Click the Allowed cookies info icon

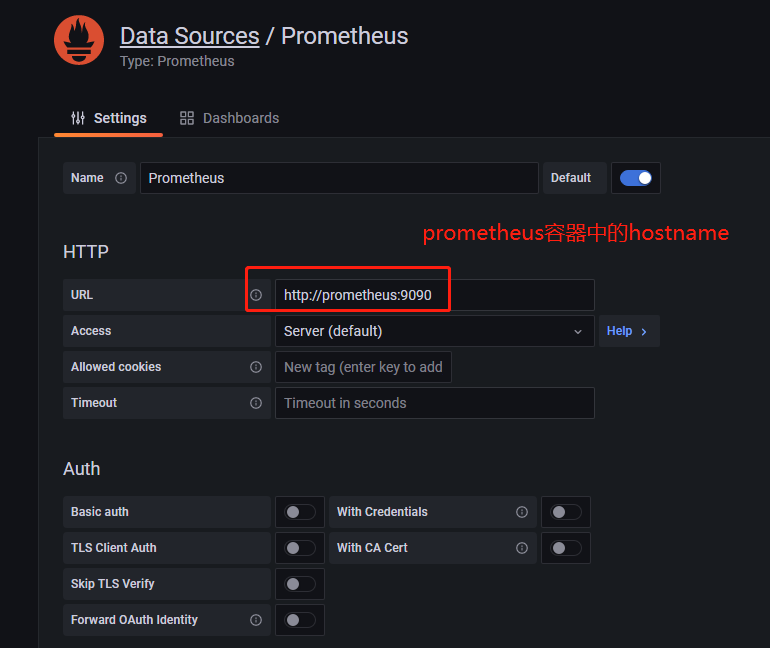[x=256, y=367]
